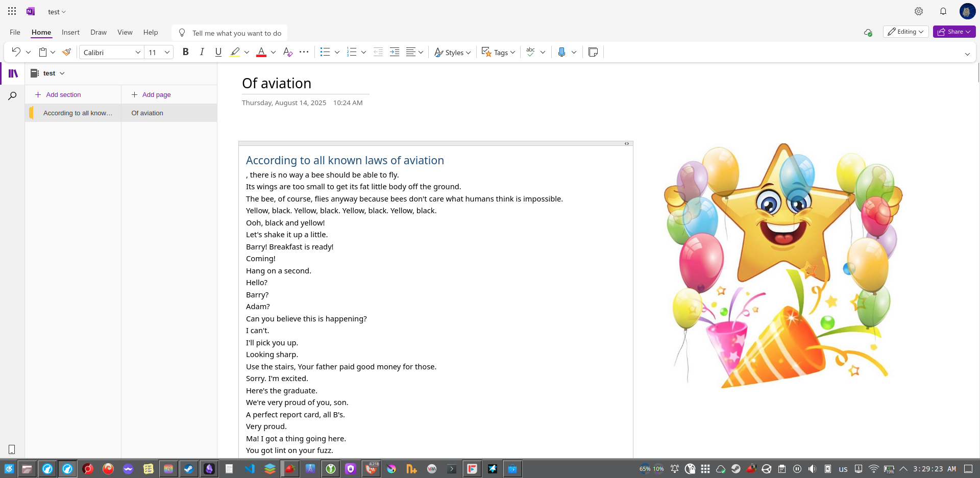This screenshot has width=980, height=478.
Task: Open Steam from the taskbar
Action: [188, 469]
